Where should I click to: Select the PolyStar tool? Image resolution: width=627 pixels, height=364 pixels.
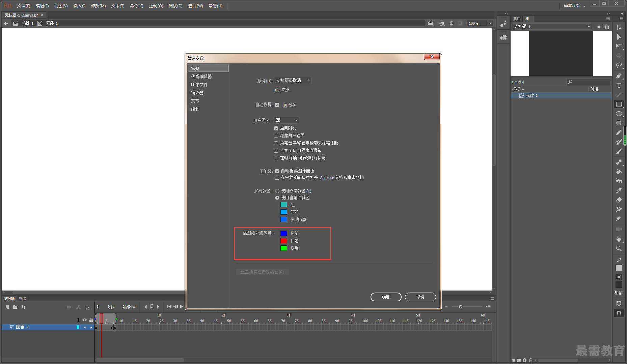619,123
